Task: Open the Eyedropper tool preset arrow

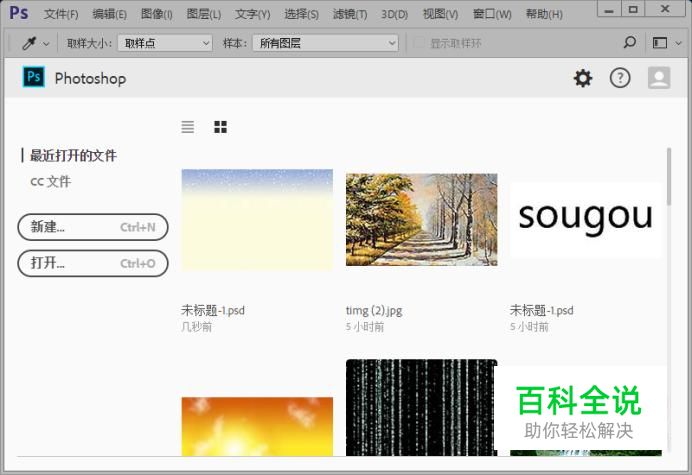Action: point(46,44)
